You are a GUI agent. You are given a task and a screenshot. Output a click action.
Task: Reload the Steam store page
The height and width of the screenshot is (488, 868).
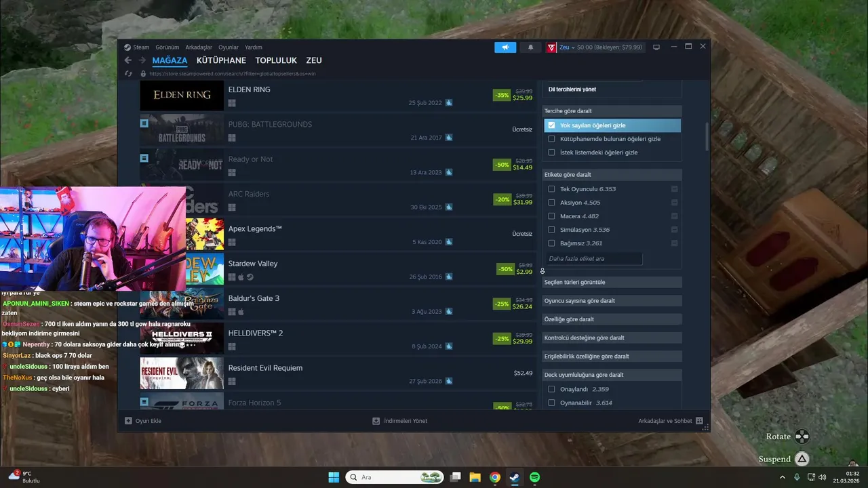pyautogui.click(x=130, y=73)
